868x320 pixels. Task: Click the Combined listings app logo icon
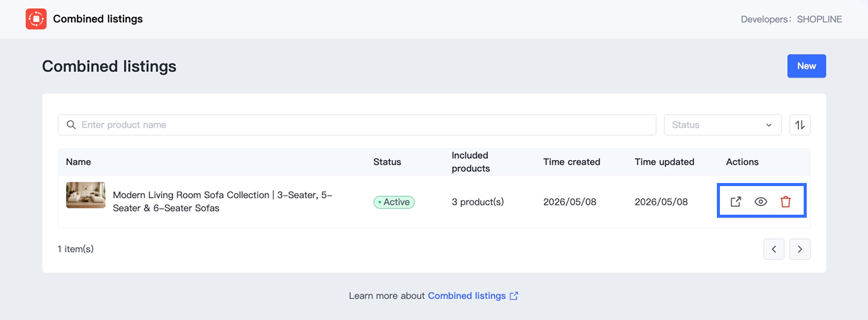click(x=36, y=19)
